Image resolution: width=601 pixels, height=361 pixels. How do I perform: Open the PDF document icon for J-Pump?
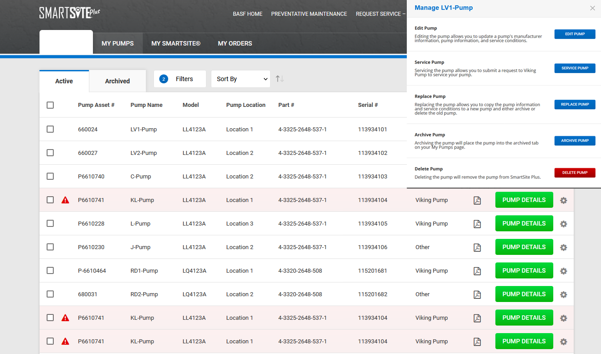(x=477, y=248)
